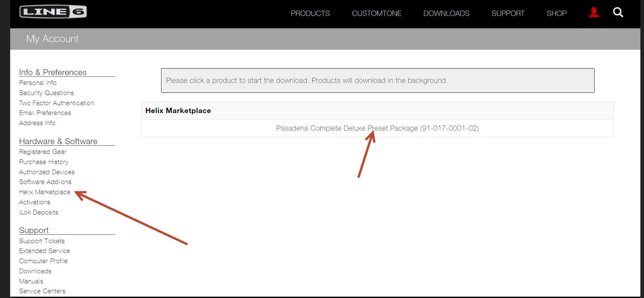Open the Manuals link
Image resolution: width=644 pixels, height=298 pixels.
tap(31, 281)
